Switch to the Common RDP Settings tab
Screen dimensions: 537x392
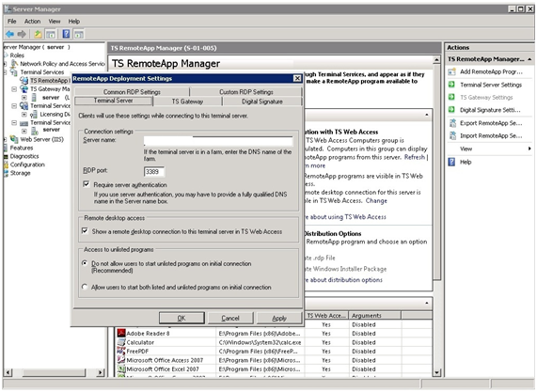[x=132, y=92]
